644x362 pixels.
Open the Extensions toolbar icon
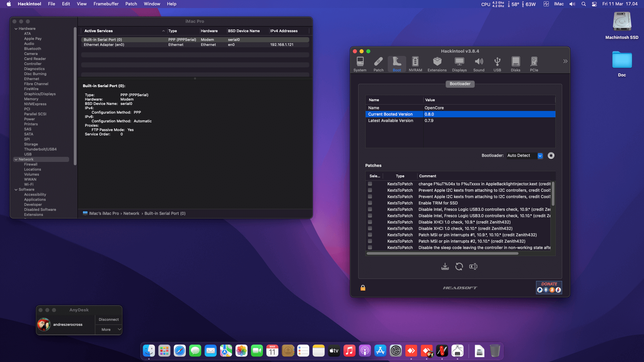click(x=437, y=64)
